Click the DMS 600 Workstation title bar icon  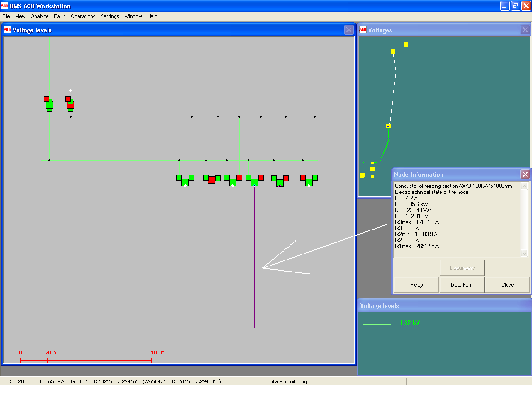[x=5, y=6]
